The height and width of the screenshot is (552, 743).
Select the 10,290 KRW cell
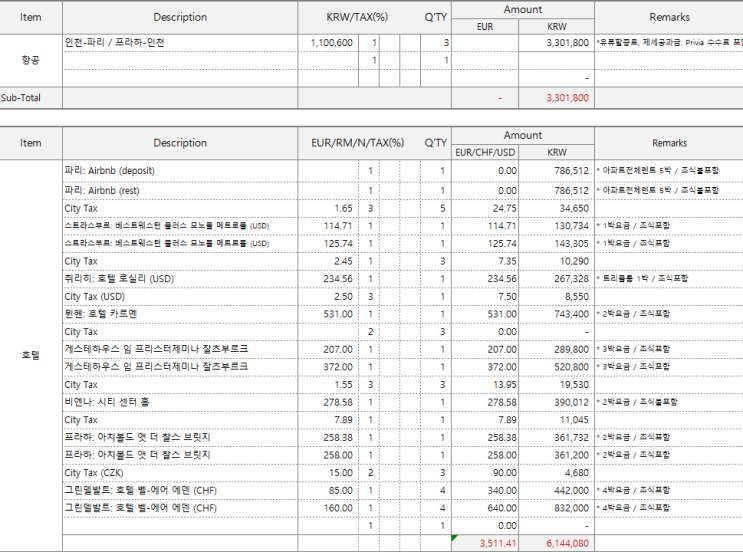click(x=556, y=262)
